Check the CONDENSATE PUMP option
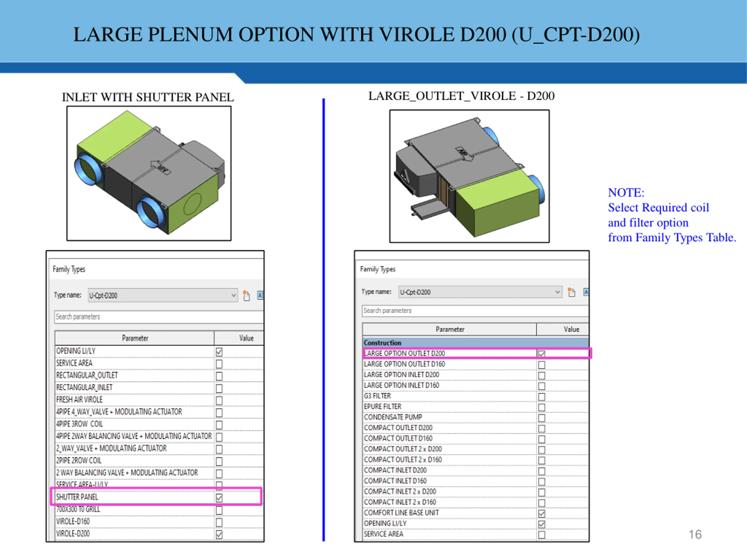Screen dimensions: 747x560 (x=542, y=418)
